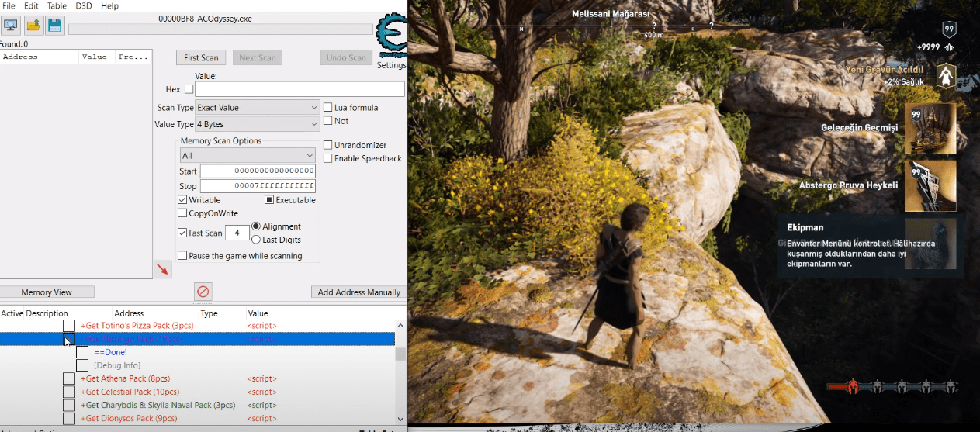Image resolution: width=980 pixels, height=432 pixels.
Task: Click the found list Address column header
Action: pos(40,57)
